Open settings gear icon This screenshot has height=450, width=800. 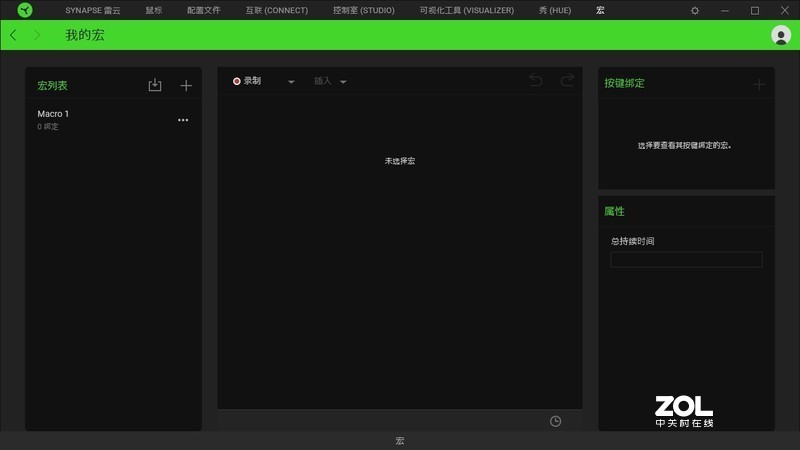pyautogui.click(x=695, y=10)
